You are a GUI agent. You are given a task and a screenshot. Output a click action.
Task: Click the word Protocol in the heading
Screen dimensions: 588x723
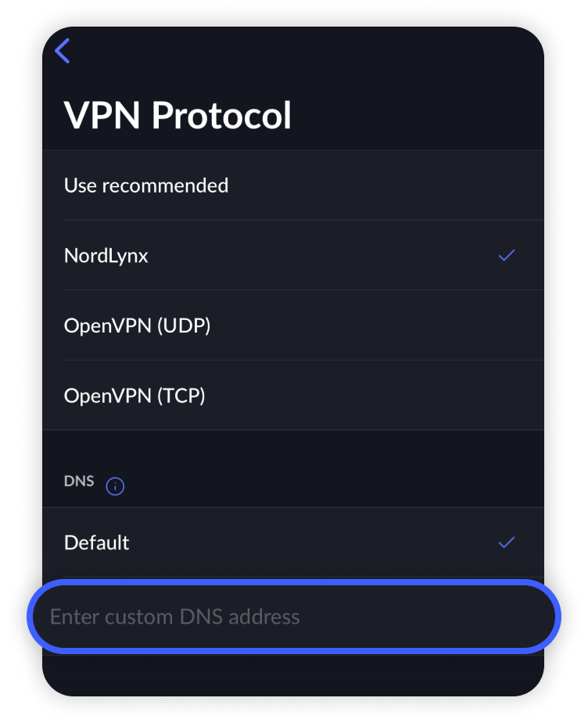221,116
